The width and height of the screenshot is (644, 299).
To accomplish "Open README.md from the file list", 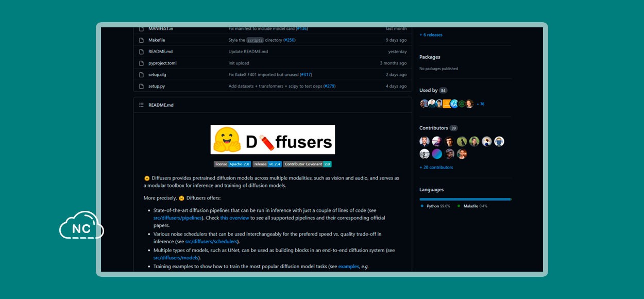I will [161, 52].
